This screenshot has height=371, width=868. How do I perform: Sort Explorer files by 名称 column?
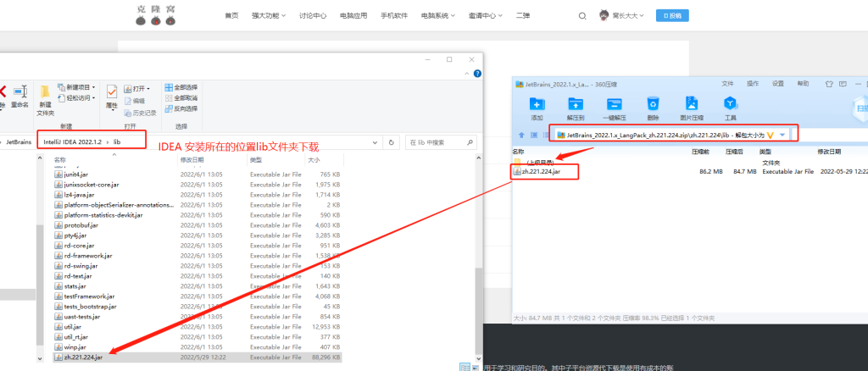coord(58,160)
